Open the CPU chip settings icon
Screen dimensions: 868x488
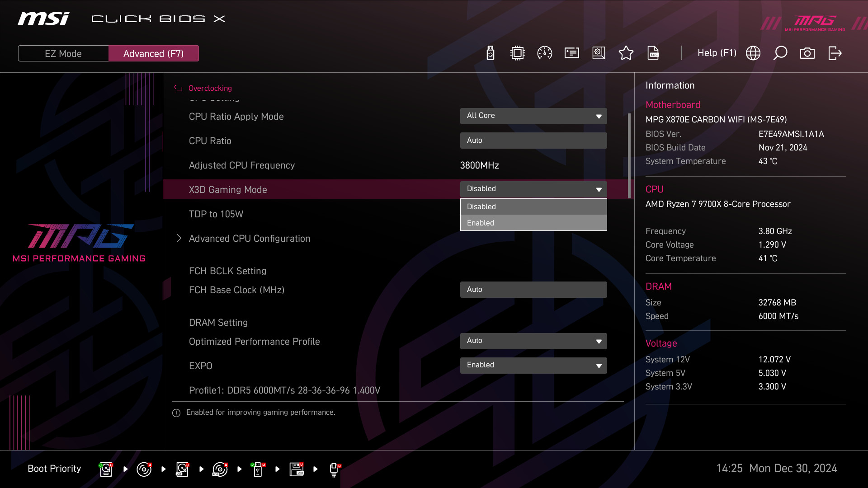[x=517, y=53]
